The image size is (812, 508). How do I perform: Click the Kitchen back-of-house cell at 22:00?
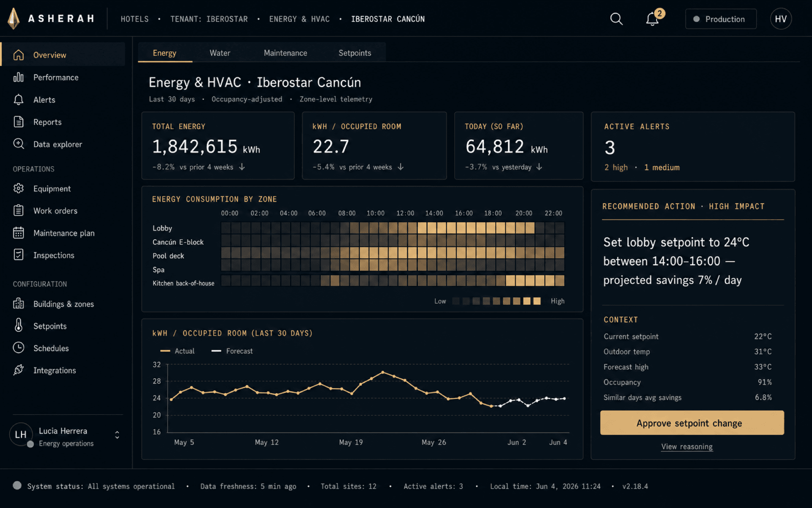[x=550, y=280]
